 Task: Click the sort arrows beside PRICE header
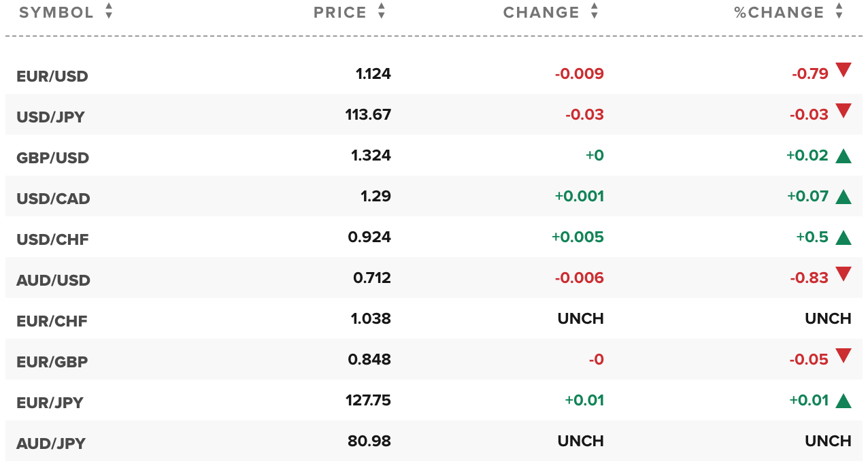click(382, 12)
